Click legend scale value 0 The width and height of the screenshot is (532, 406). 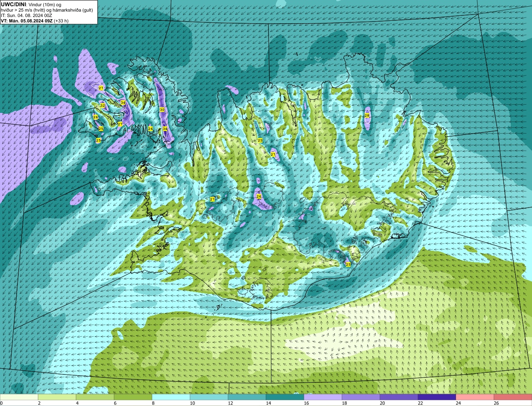click(x=1, y=403)
